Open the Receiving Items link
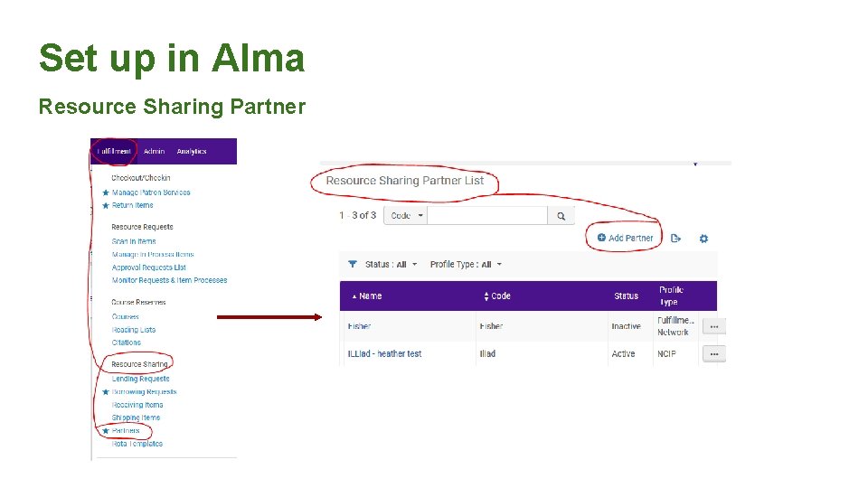The width and height of the screenshot is (868, 488). [137, 405]
